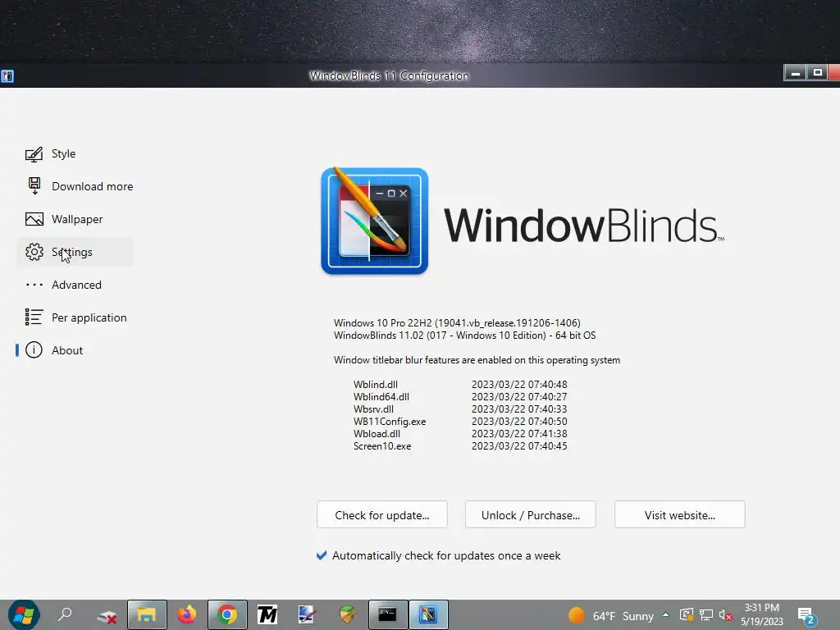Viewport: 840px width, 630px height.
Task: Click the WindowBlinds brush logo
Action: tap(374, 221)
